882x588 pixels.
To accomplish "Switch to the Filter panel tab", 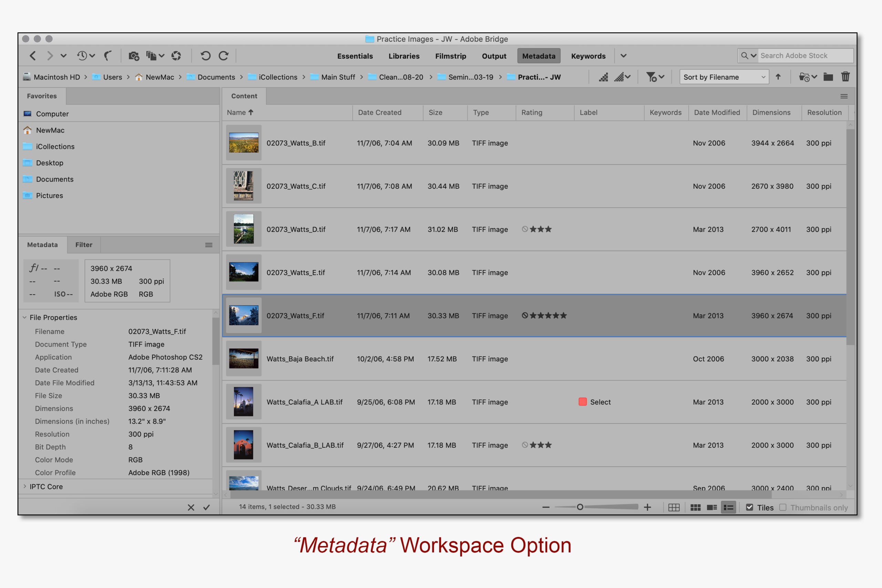I will (83, 245).
